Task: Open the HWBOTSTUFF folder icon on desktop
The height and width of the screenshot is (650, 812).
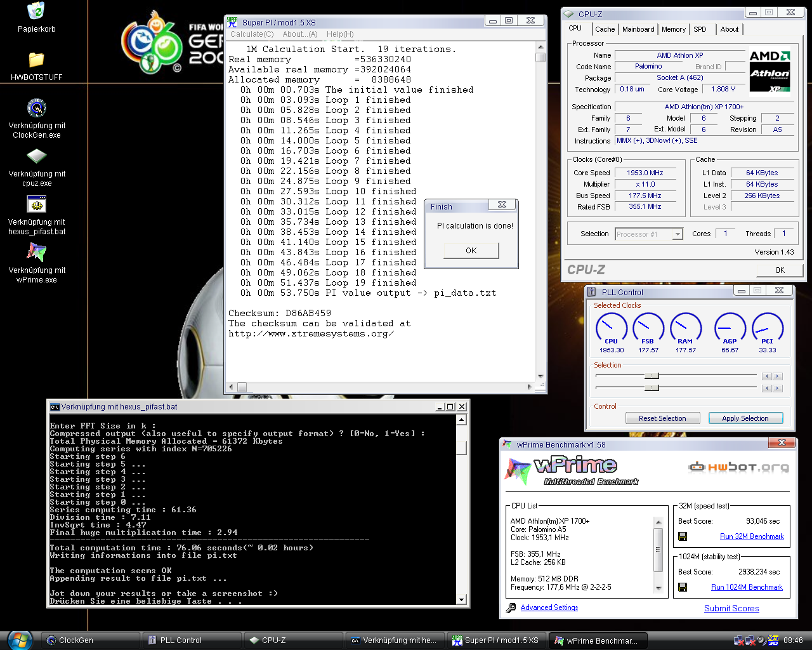Action: (37, 60)
